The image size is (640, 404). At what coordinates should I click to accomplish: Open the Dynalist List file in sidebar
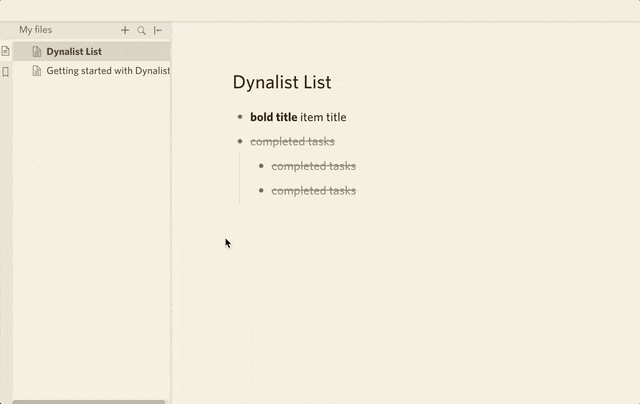[x=74, y=51]
